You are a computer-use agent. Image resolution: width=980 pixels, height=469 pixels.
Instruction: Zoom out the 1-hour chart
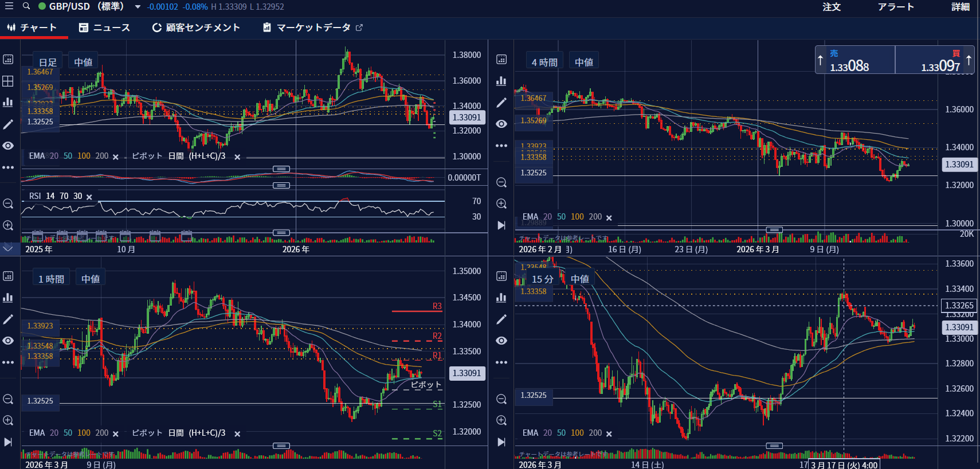click(8, 399)
